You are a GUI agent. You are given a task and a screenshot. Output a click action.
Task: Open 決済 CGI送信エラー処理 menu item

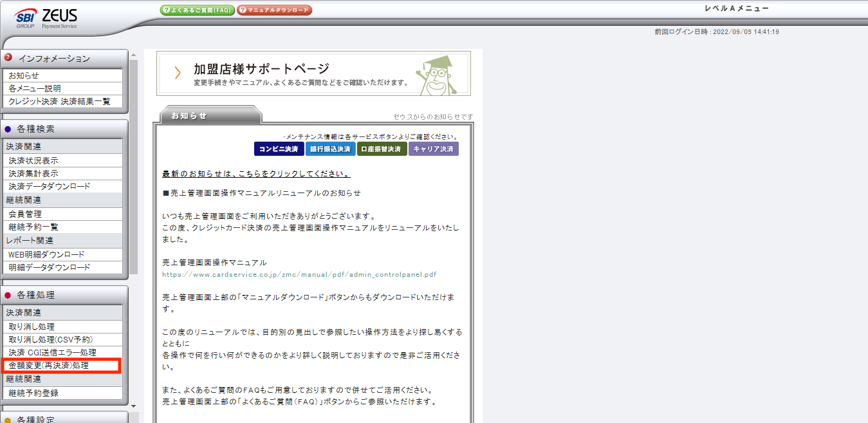point(62,352)
